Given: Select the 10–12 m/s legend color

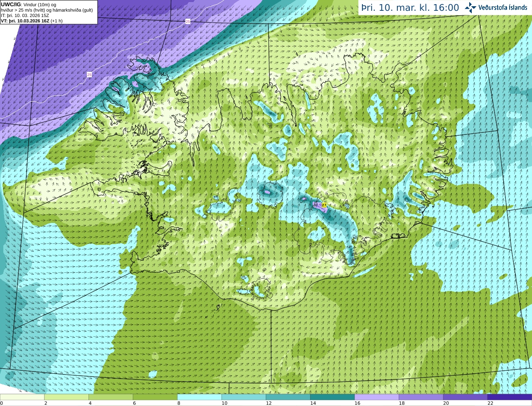Looking at the screenshot, I should [244, 397].
